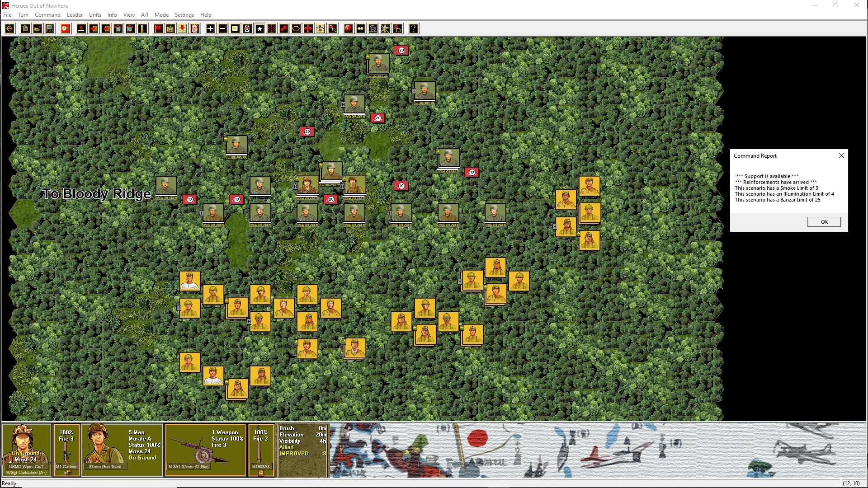
Task: Select the M-3A1 37mm AT Gun card
Action: point(206,450)
